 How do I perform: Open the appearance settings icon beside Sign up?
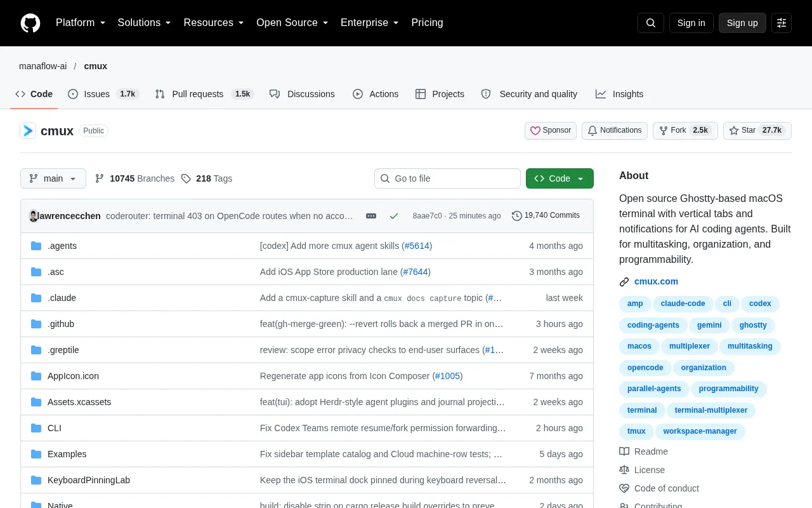coord(782,23)
